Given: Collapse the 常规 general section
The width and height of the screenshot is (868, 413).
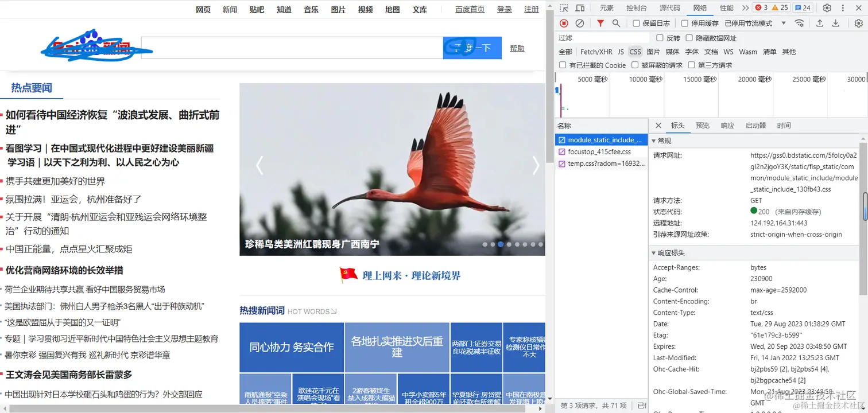Looking at the screenshot, I should tap(653, 141).
